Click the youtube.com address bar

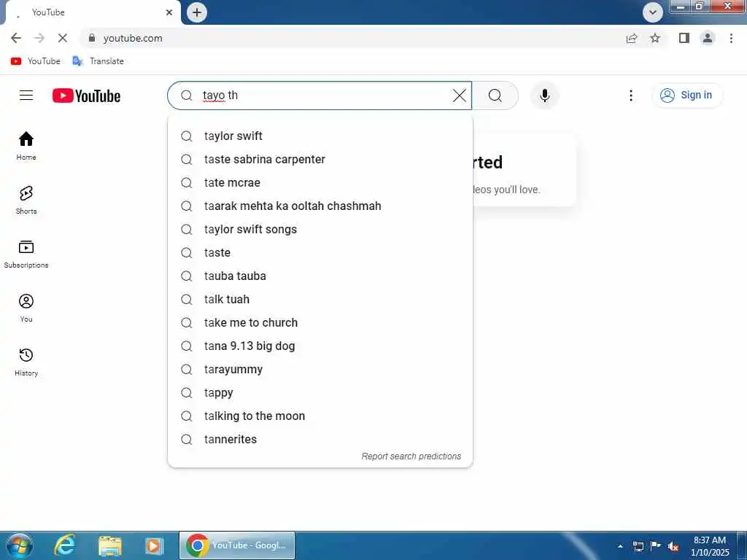pos(352,38)
